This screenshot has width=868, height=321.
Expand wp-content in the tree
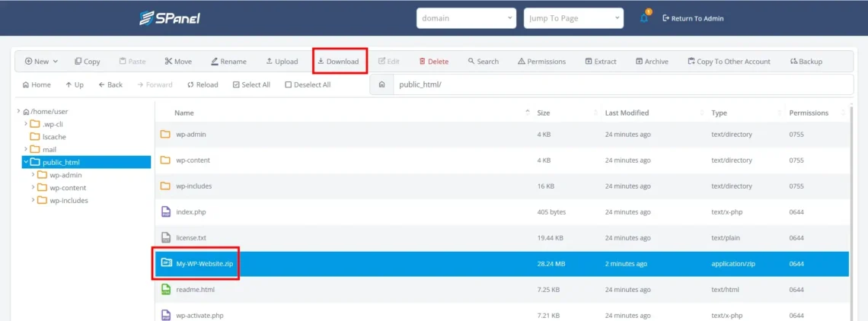pyautogui.click(x=34, y=188)
